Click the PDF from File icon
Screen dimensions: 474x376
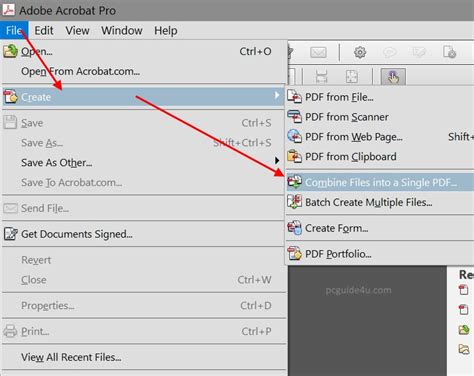295,97
